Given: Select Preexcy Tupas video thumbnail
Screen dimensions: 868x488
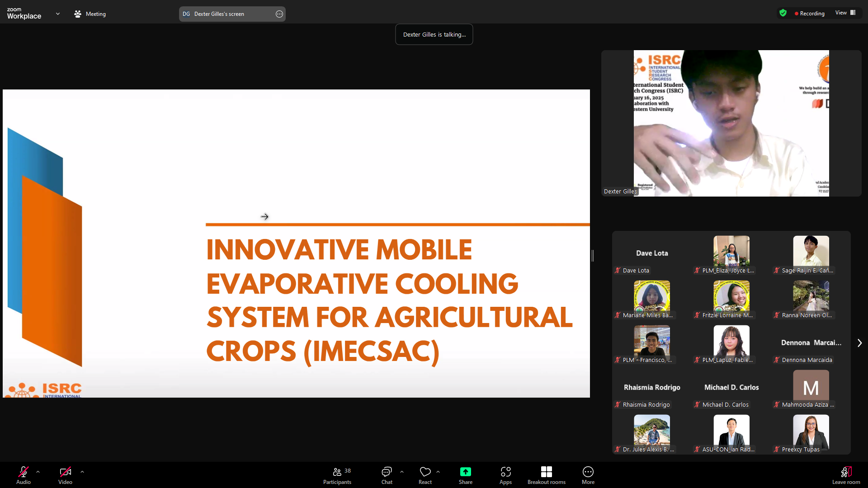Looking at the screenshot, I should tap(811, 432).
